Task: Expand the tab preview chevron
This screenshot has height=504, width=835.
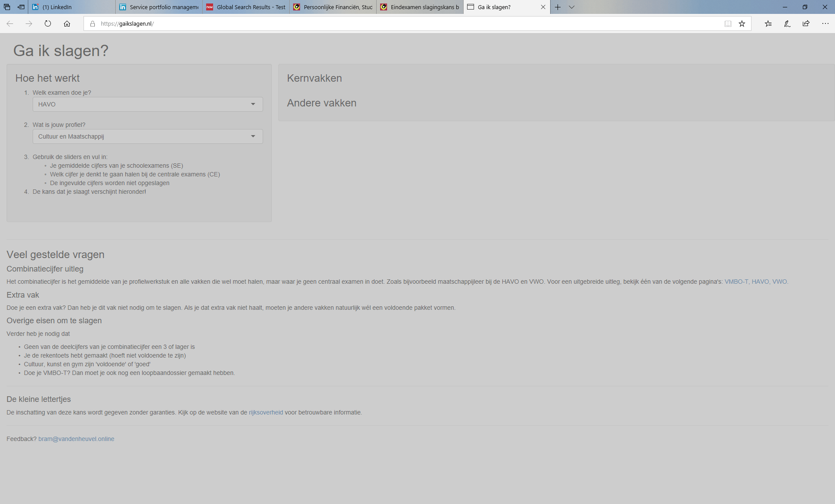Action: tap(571, 7)
